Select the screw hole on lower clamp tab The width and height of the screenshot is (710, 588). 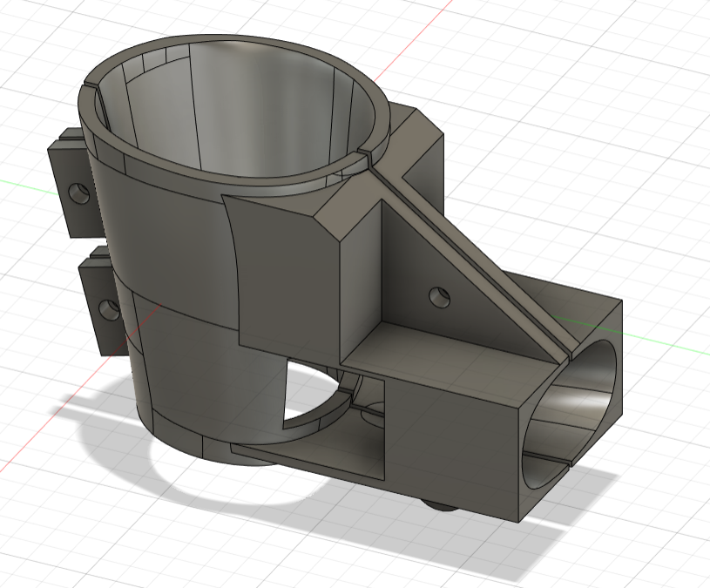coord(108,309)
